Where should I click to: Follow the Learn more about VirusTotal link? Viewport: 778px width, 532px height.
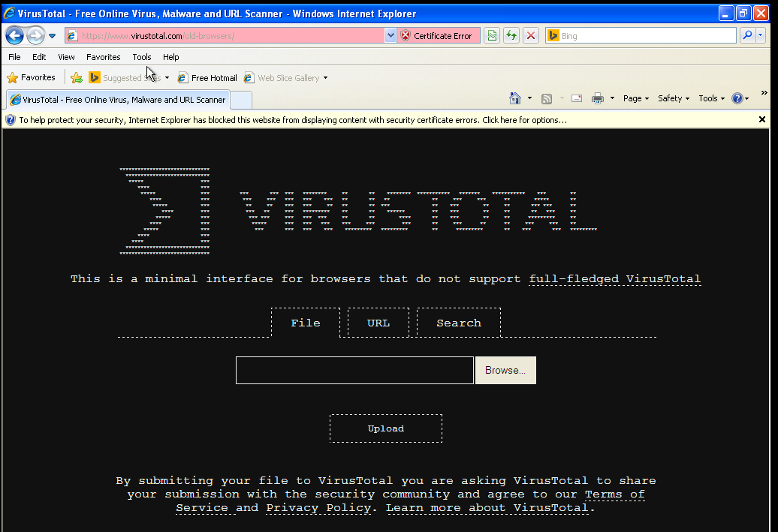click(487, 508)
